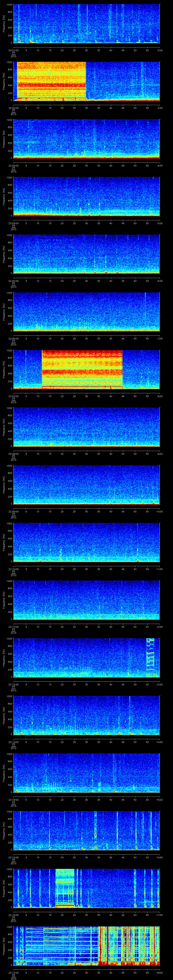Click the 22:11:00 start time label
The height and width of the screenshot is (980, 173).
[13, 627]
